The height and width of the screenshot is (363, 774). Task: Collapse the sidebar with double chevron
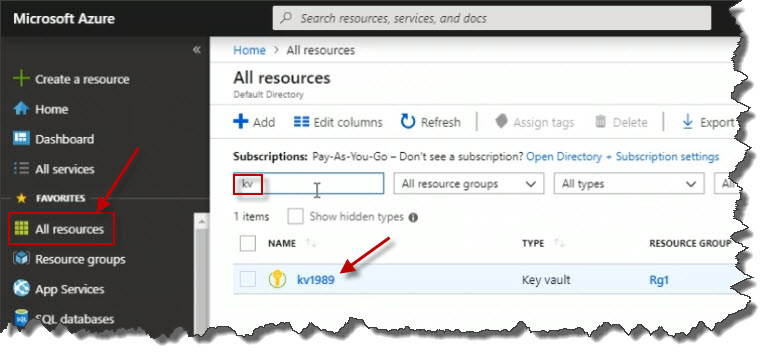pos(196,50)
